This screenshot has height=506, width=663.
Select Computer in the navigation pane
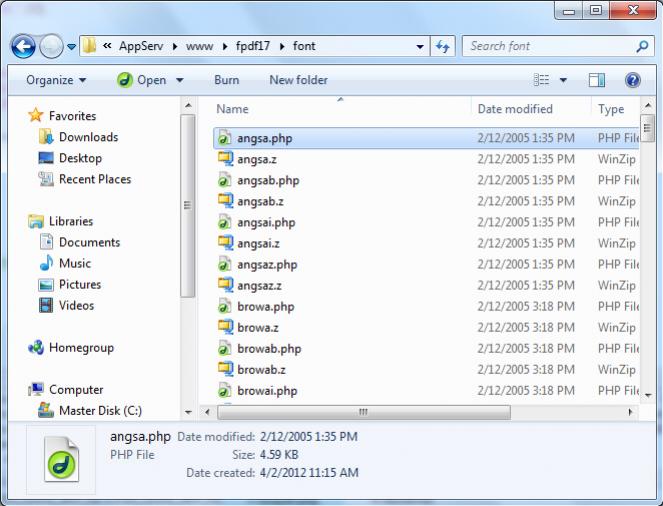(76, 390)
